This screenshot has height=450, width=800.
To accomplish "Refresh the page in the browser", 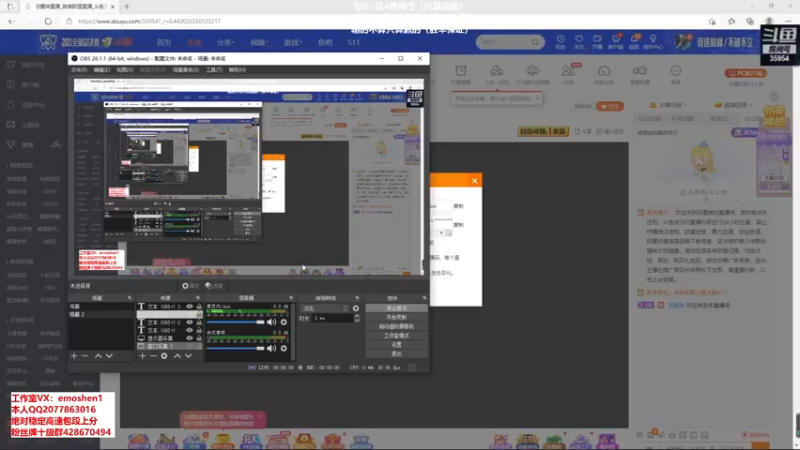I will coord(48,21).
